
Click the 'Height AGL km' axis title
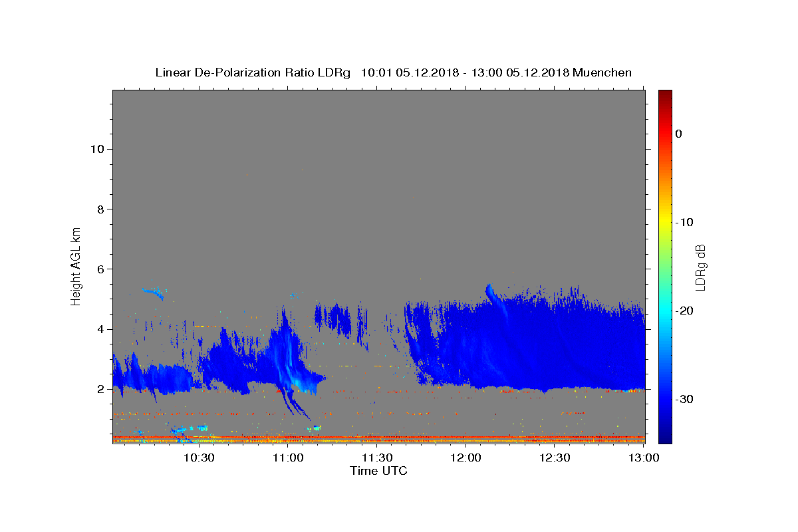click(x=76, y=265)
